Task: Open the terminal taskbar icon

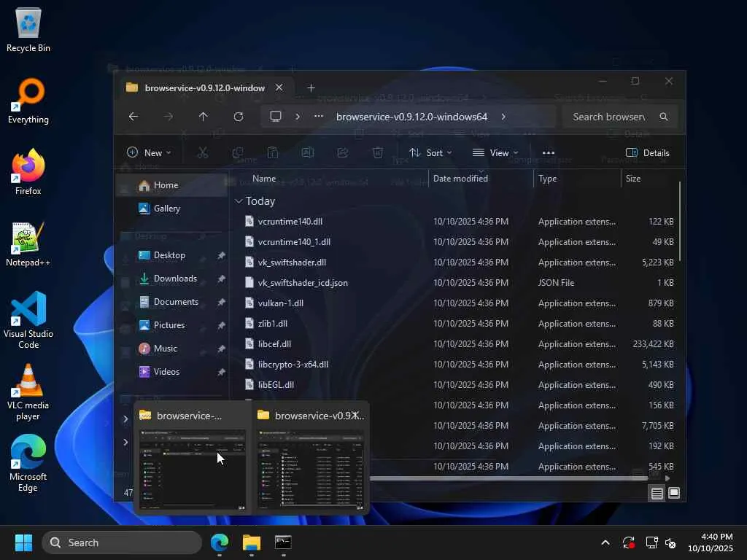Action: [x=284, y=542]
